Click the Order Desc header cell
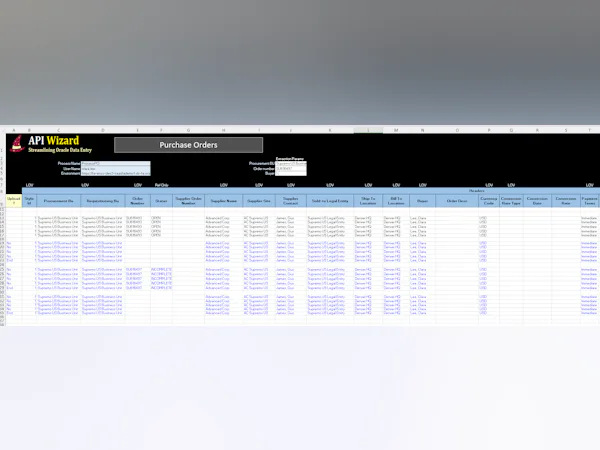This screenshot has height=450, width=600. point(457,201)
